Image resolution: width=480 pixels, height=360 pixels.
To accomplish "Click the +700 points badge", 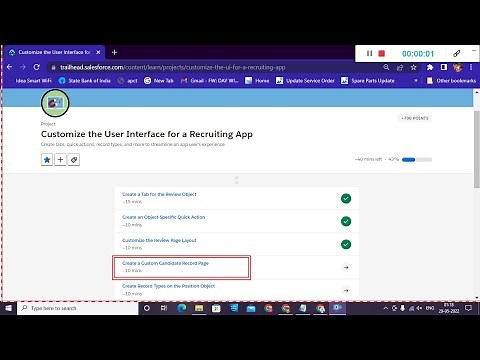I will pyautogui.click(x=415, y=118).
